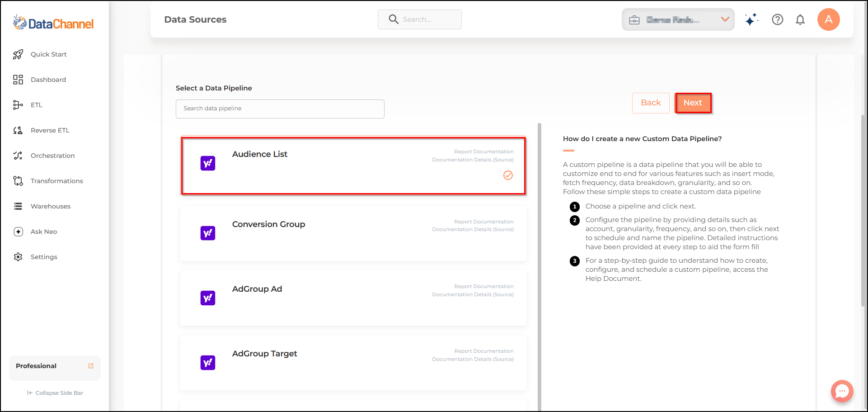Screen dimensions: 868x412
Task: Open the notifications bell
Action: [x=800, y=19]
